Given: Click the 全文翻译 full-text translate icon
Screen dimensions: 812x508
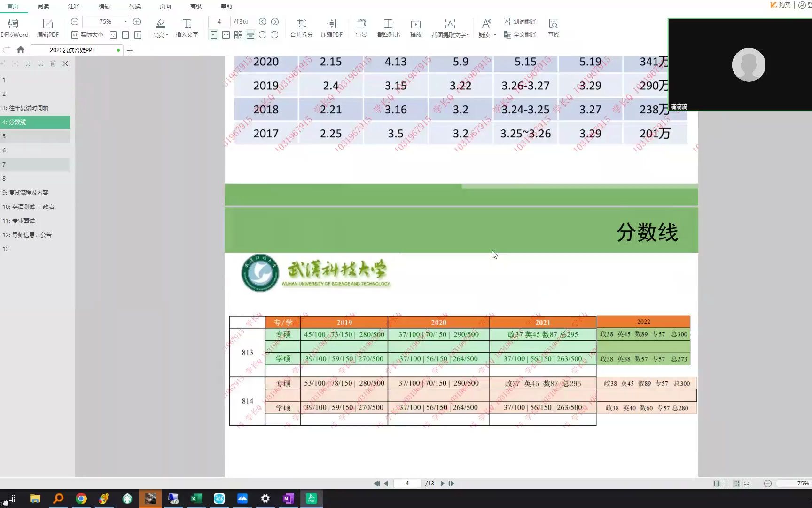Looking at the screenshot, I should 520,34.
